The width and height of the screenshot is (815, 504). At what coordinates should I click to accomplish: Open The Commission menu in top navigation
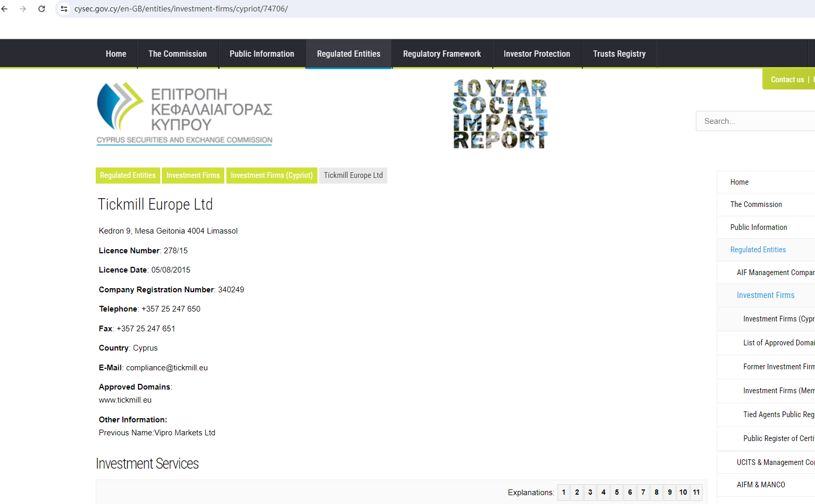pos(177,54)
